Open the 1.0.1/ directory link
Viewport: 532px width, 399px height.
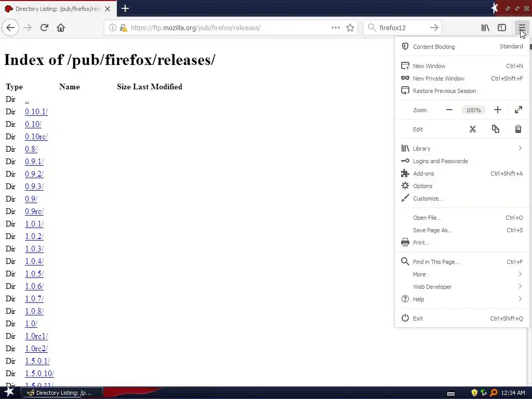[34, 224]
